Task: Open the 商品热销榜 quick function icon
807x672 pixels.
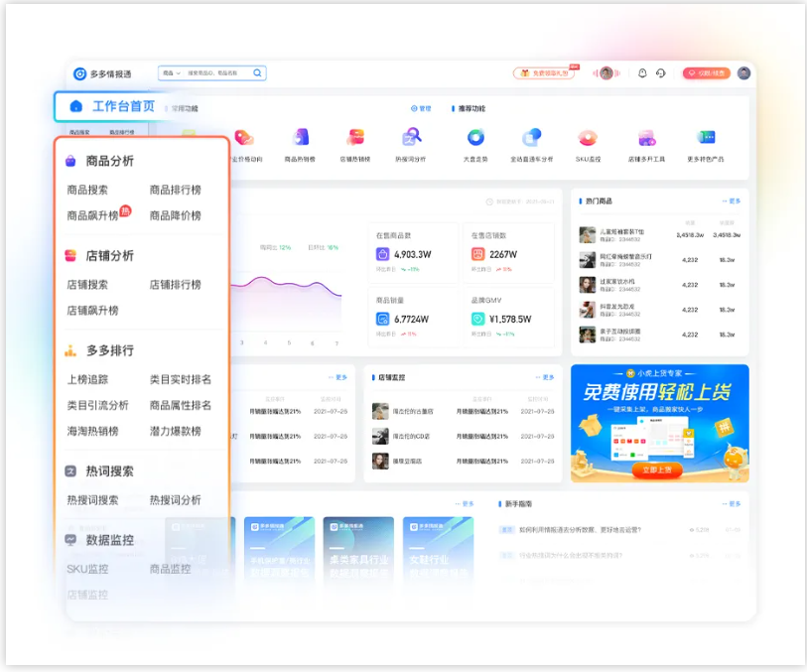Action: coord(303,138)
